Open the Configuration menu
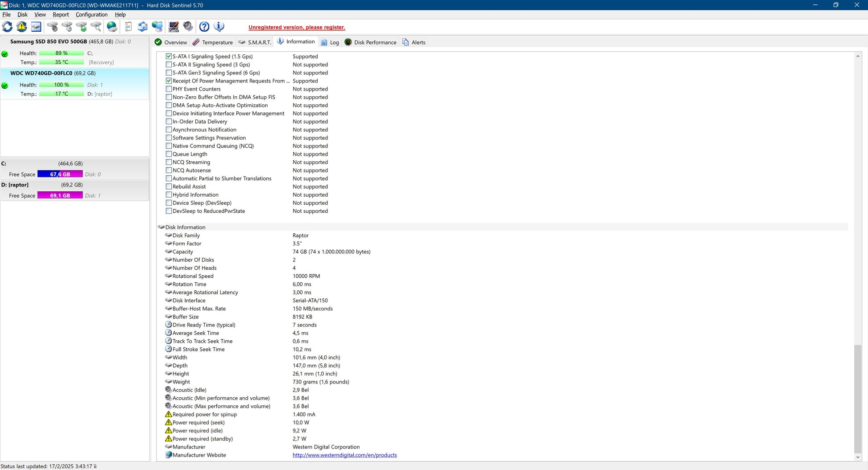This screenshot has width=868, height=470. [91, 15]
